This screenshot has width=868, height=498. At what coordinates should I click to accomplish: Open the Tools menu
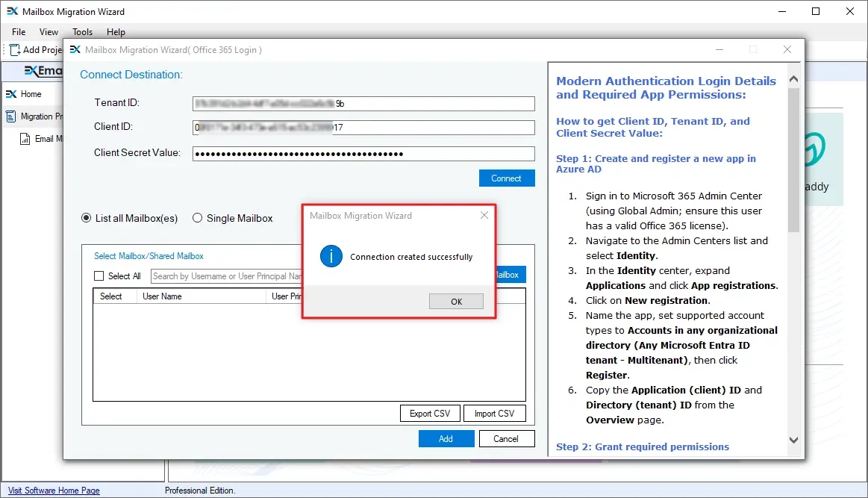click(82, 31)
